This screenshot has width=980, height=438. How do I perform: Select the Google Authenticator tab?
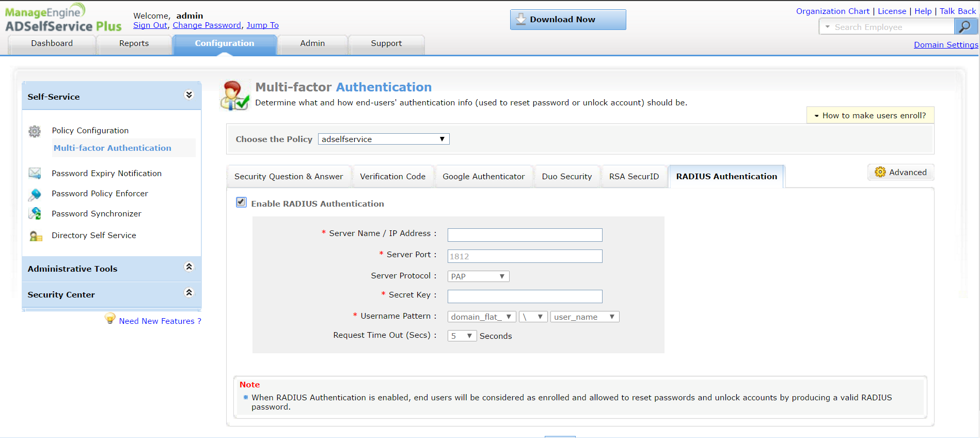point(484,177)
